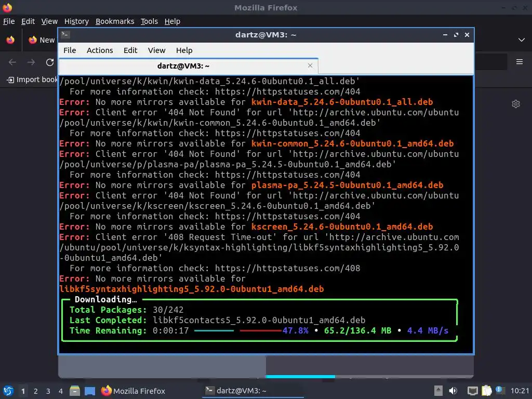Click 65.2/136.4 MB downloaded size

357,331
